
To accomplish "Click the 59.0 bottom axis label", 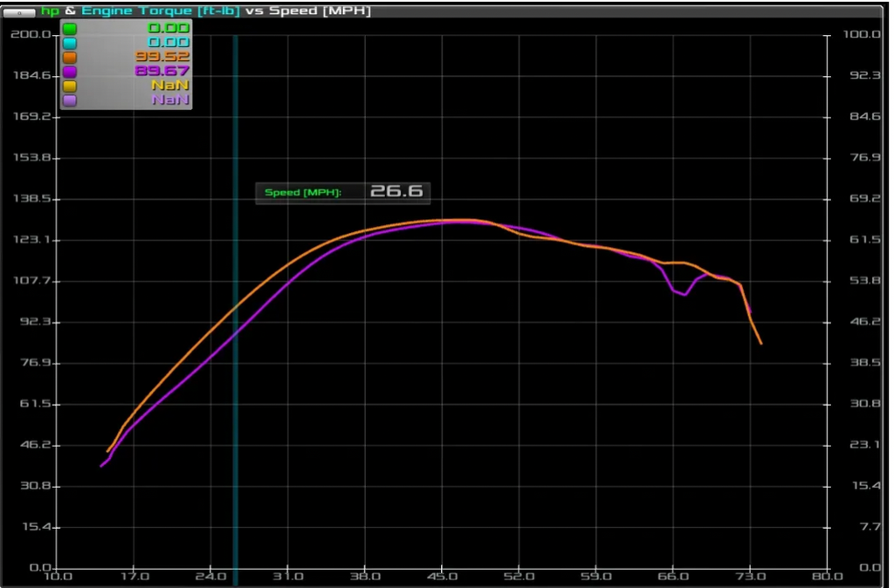I will click(x=596, y=577).
